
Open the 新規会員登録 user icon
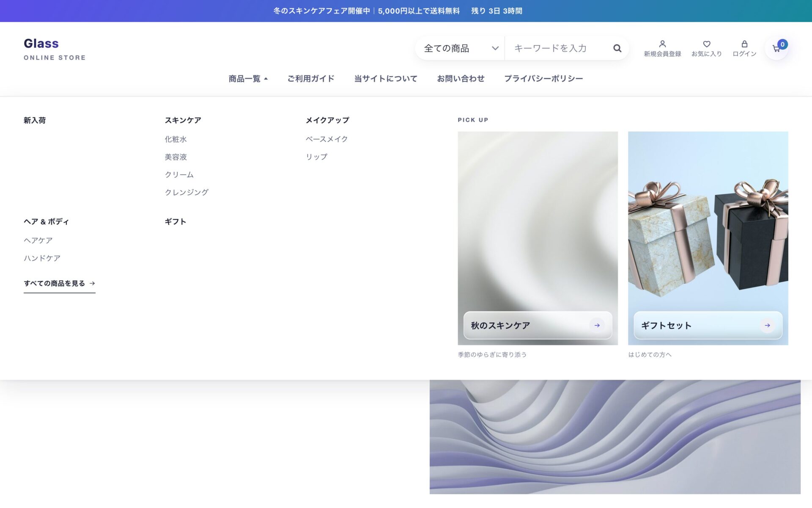[x=662, y=44]
